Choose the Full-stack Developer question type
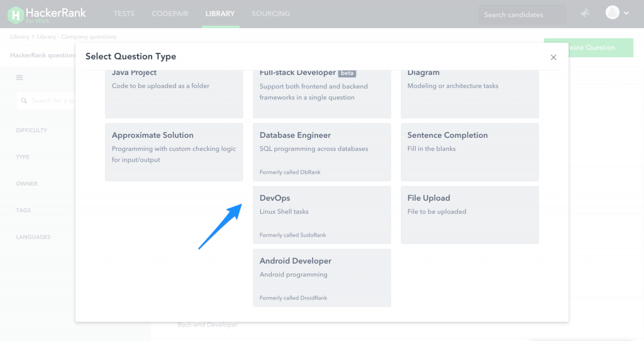This screenshot has height=341, width=644. tap(321, 94)
